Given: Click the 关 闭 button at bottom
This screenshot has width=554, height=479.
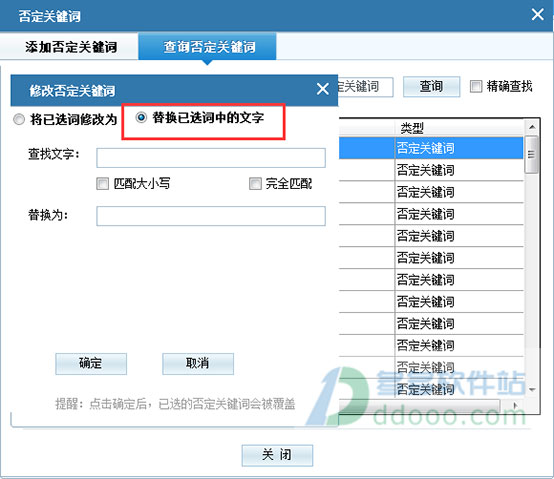Looking at the screenshot, I should coord(277,455).
